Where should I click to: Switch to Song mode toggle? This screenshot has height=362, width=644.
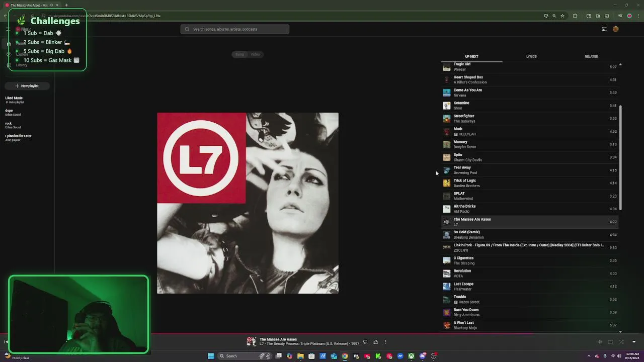click(239, 54)
